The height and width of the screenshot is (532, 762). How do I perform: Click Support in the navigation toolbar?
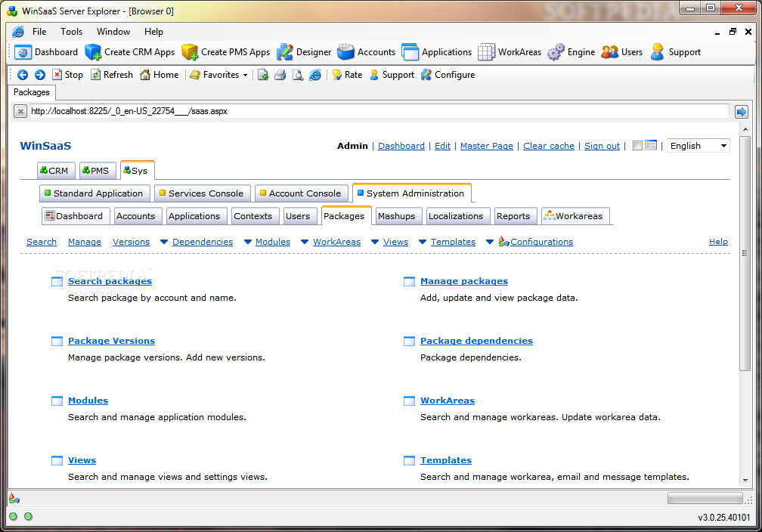coord(392,75)
